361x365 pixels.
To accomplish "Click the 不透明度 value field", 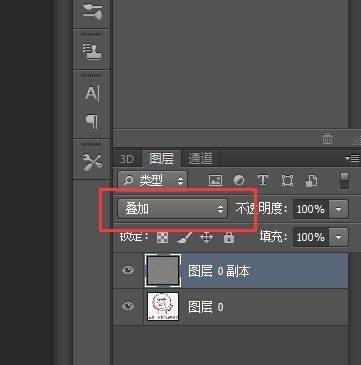I will 311,209.
